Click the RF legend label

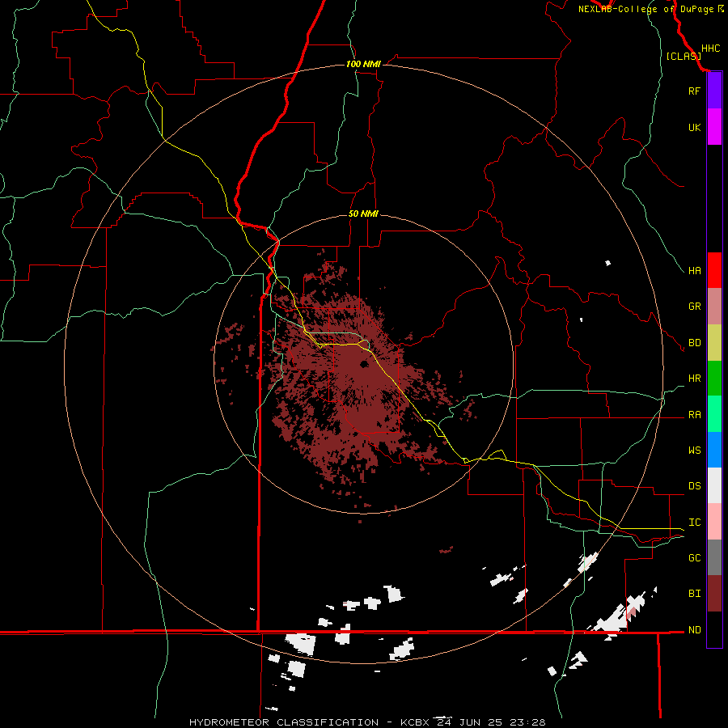click(694, 91)
